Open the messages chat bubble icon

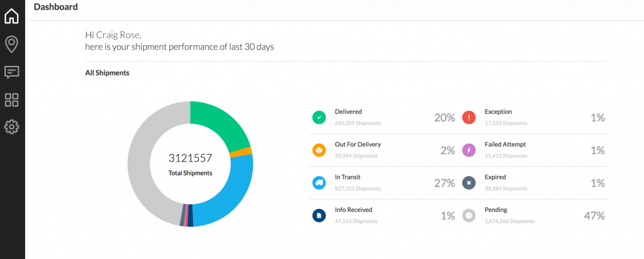click(11, 72)
